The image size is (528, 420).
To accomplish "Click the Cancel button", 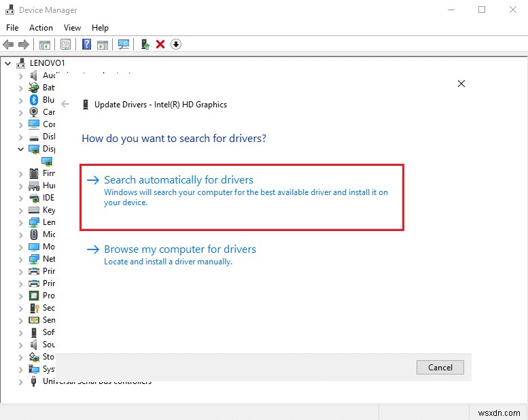I will [440, 367].
